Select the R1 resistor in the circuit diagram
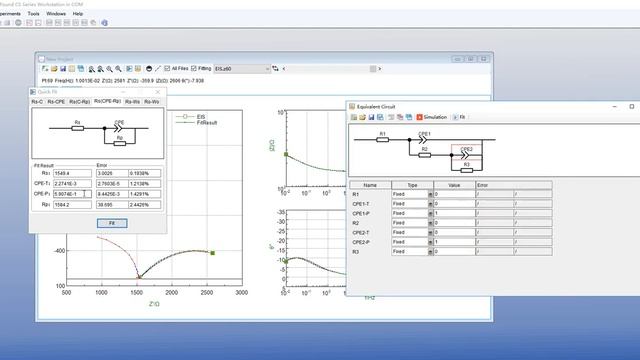The image size is (640, 360). (382, 140)
